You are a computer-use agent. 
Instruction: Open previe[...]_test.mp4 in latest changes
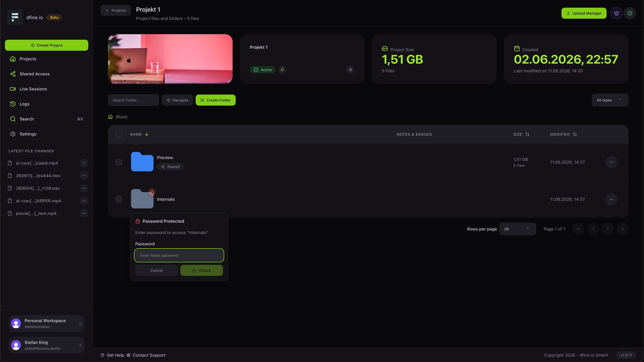point(36,213)
